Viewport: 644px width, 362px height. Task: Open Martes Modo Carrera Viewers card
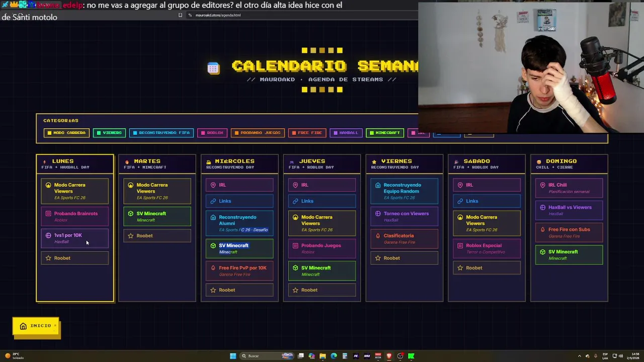[157, 191]
